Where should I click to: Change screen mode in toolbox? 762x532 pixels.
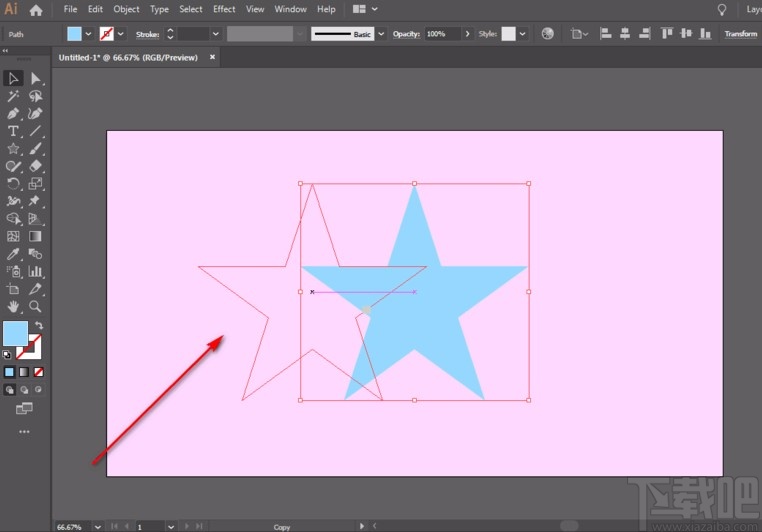24,409
